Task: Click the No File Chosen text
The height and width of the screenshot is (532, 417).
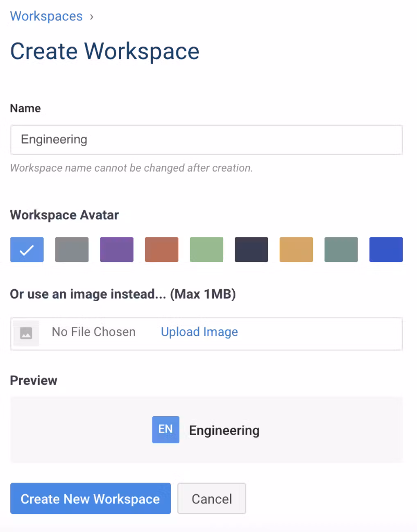Action: click(93, 332)
